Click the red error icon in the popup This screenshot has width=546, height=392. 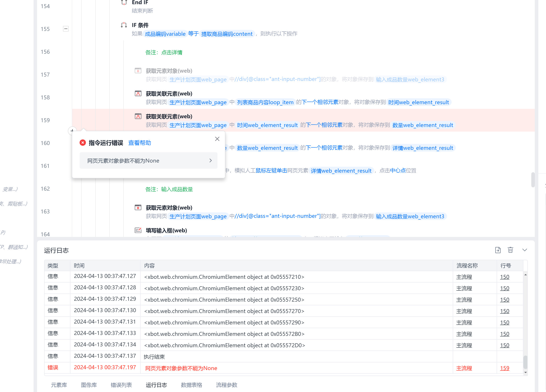(83, 143)
